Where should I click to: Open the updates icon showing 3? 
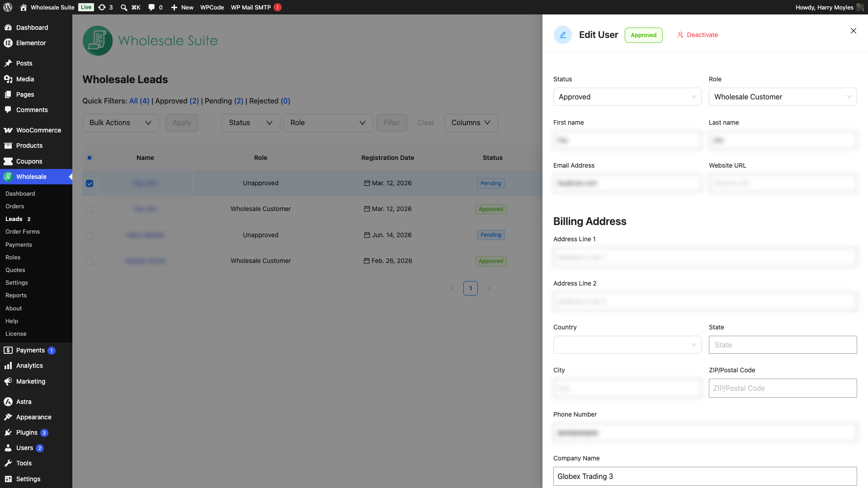(105, 7)
